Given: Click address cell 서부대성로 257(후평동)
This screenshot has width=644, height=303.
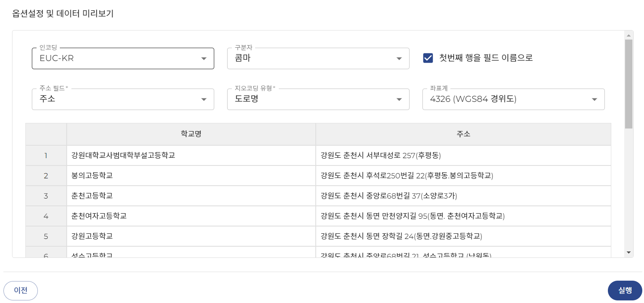Looking at the screenshot, I should [463, 156].
